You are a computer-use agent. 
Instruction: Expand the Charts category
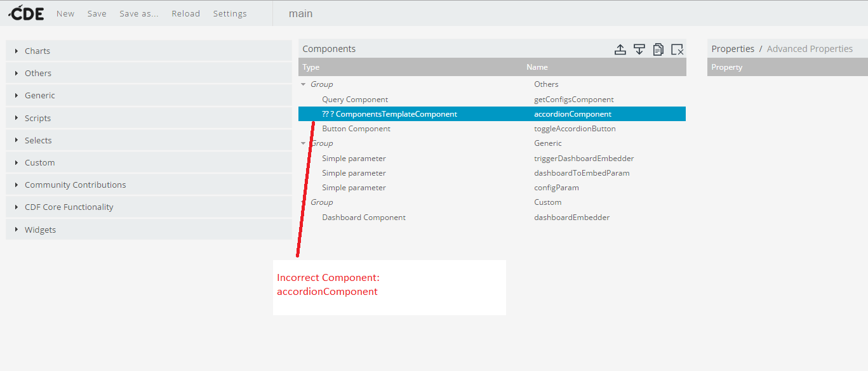click(x=149, y=51)
